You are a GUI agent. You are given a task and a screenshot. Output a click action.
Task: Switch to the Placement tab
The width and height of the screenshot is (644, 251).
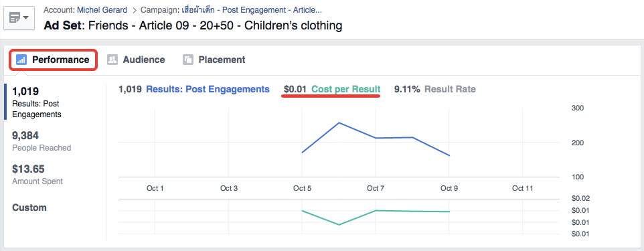click(x=214, y=60)
